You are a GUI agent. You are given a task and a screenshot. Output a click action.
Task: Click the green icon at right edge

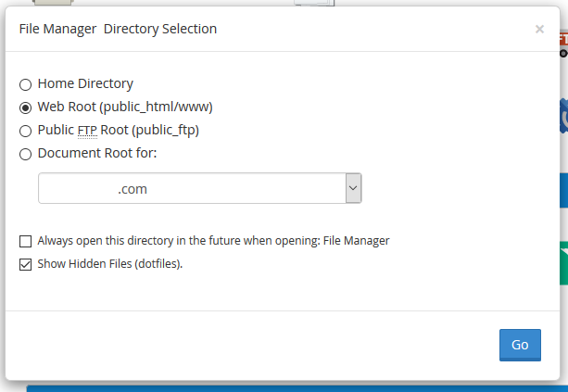point(563,262)
